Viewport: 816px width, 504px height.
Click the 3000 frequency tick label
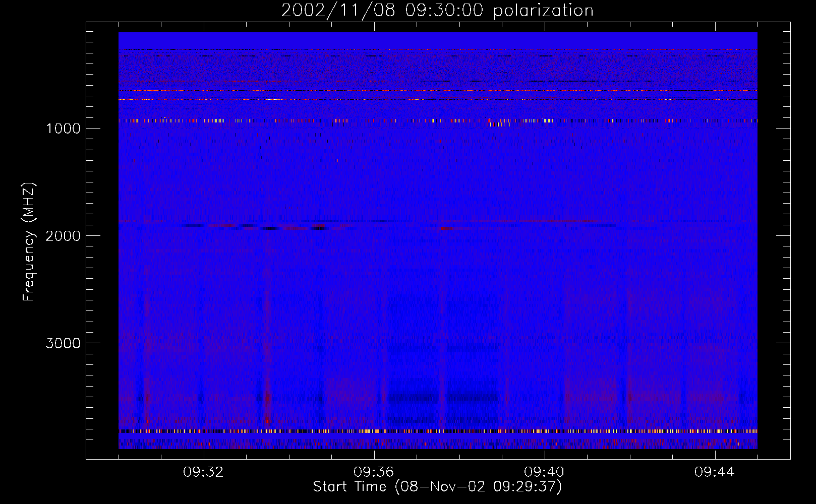coord(63,343)
